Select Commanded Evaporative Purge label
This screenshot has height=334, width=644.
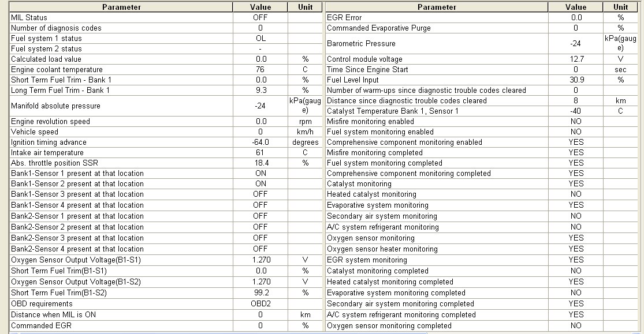379,28
